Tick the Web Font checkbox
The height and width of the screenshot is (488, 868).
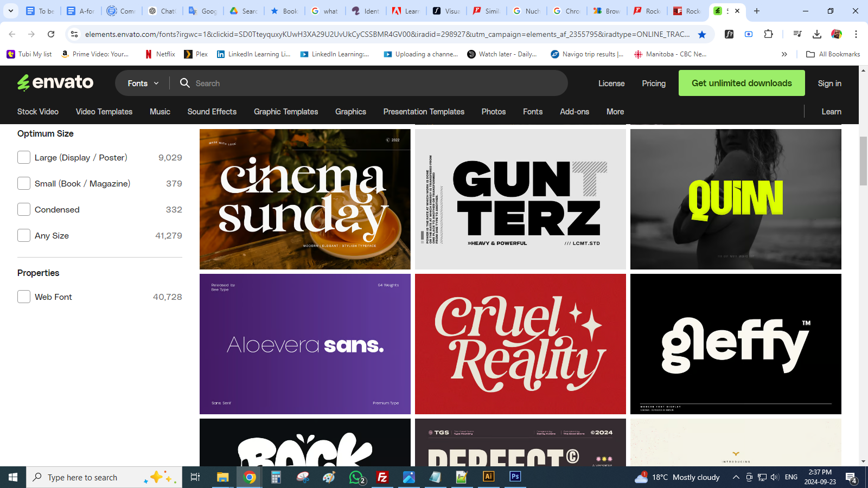(x=24, y=297)
